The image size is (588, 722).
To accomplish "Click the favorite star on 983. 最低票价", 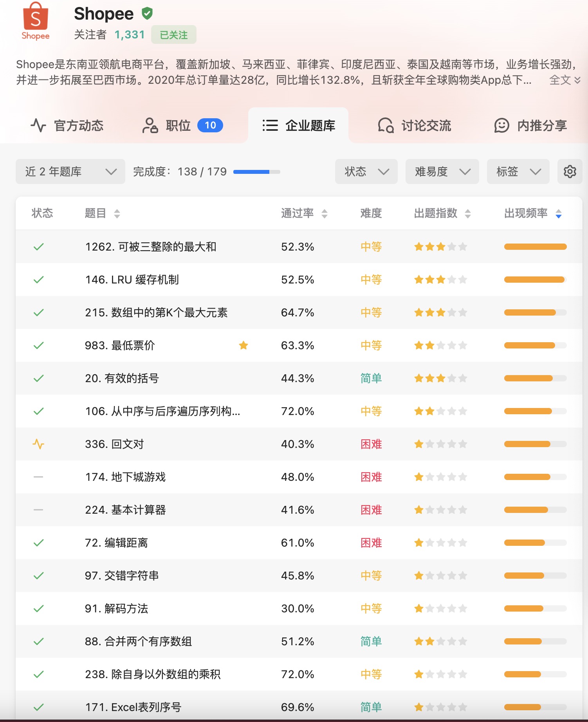I will [x=243, y=345].
